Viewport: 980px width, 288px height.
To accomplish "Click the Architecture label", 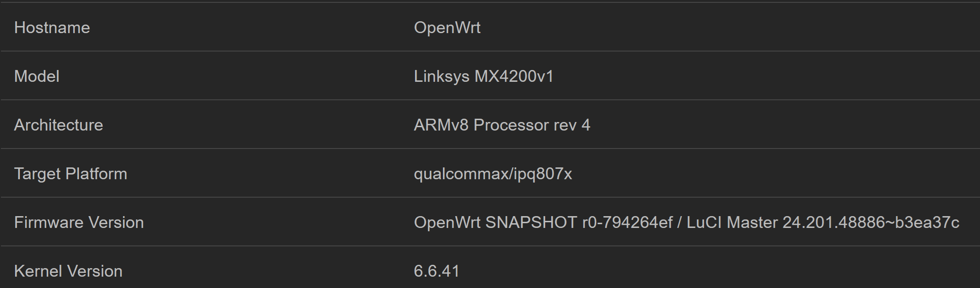I will tap(59, 125).
